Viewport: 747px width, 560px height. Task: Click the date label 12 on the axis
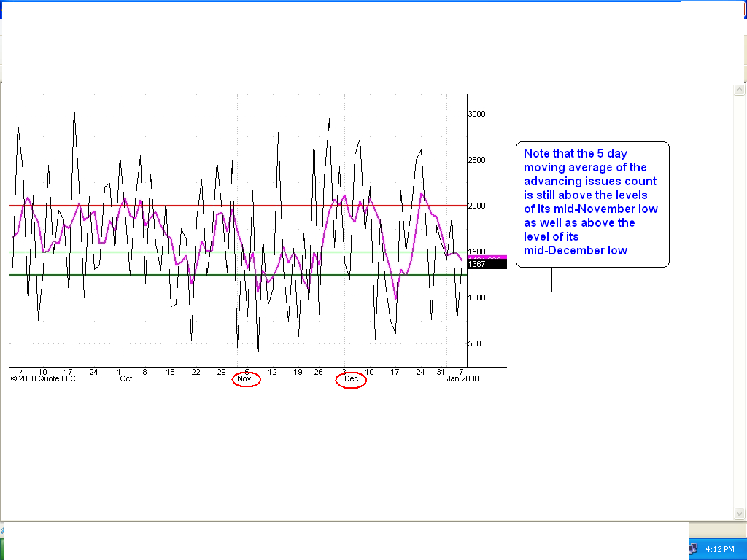tap(273, 372)
